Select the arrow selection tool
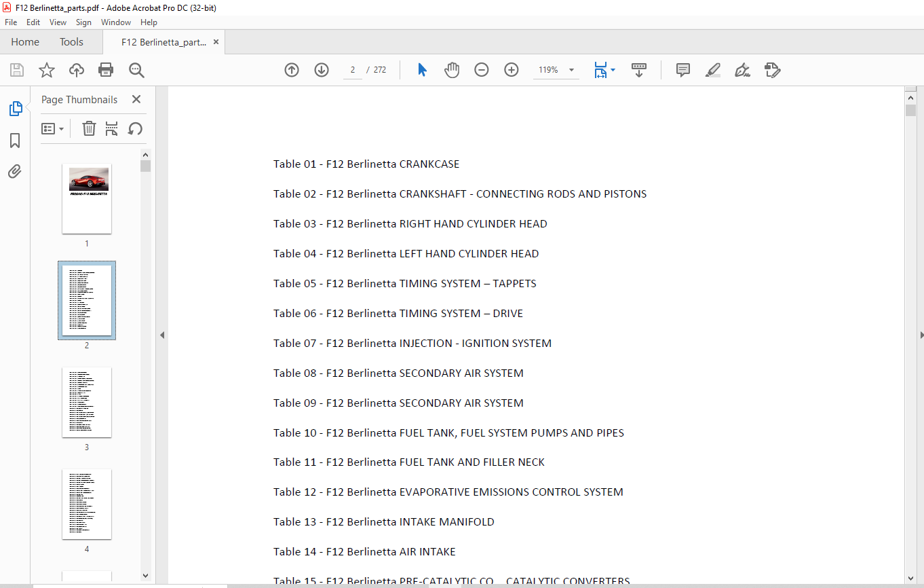924x588 pixels. [x=422, y=70]
